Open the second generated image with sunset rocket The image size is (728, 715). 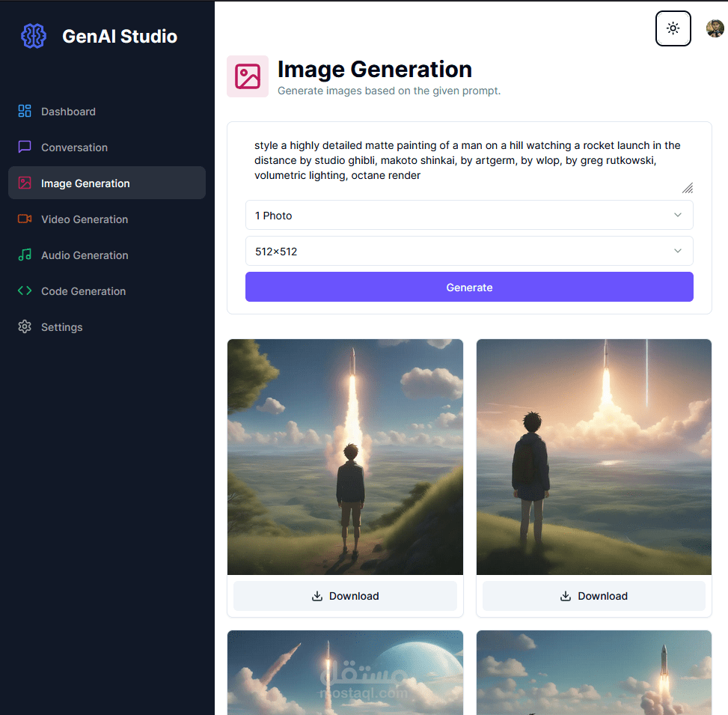coord(594,457)
